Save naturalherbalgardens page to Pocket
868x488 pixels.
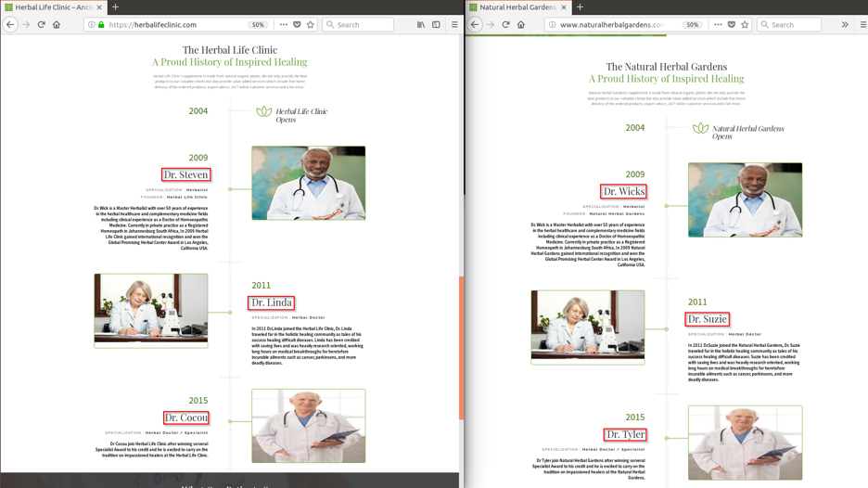731,25
